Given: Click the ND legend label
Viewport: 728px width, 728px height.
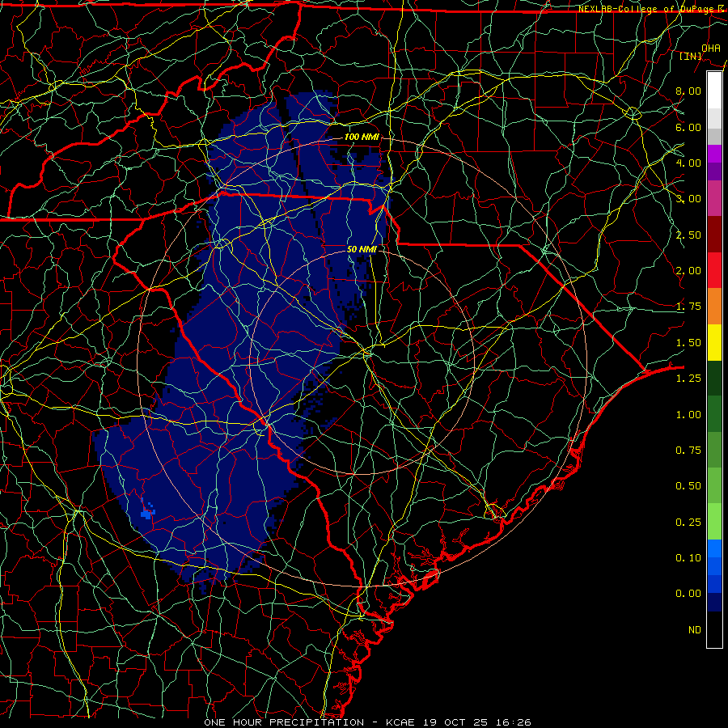Looking at the screenshot, I should pyautogui.click(x=695, y=630).
